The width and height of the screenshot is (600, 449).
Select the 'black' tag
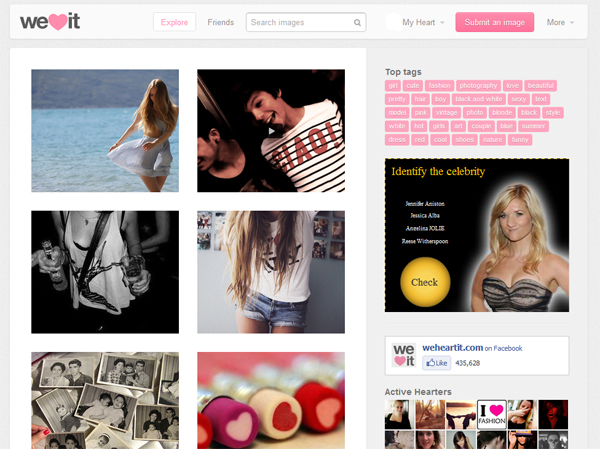(529, 113)
